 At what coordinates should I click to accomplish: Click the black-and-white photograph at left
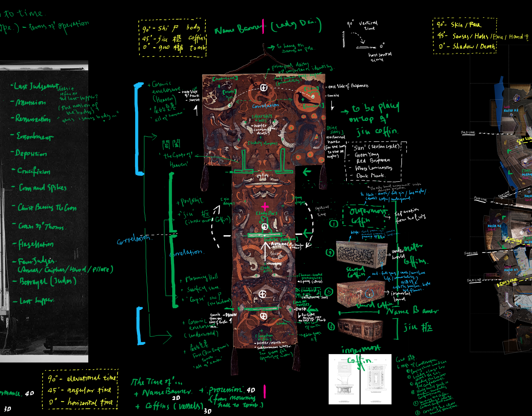coord(44,211)
